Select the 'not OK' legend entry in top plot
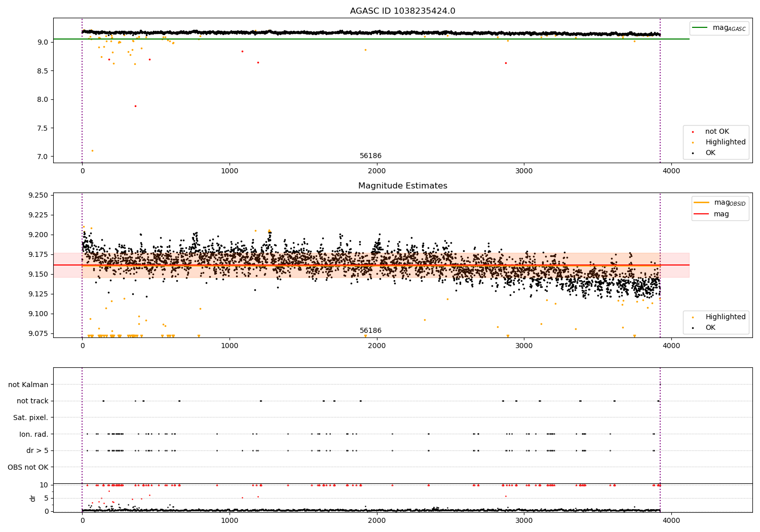This screenshot has height=532, width=760. point(717,132)
